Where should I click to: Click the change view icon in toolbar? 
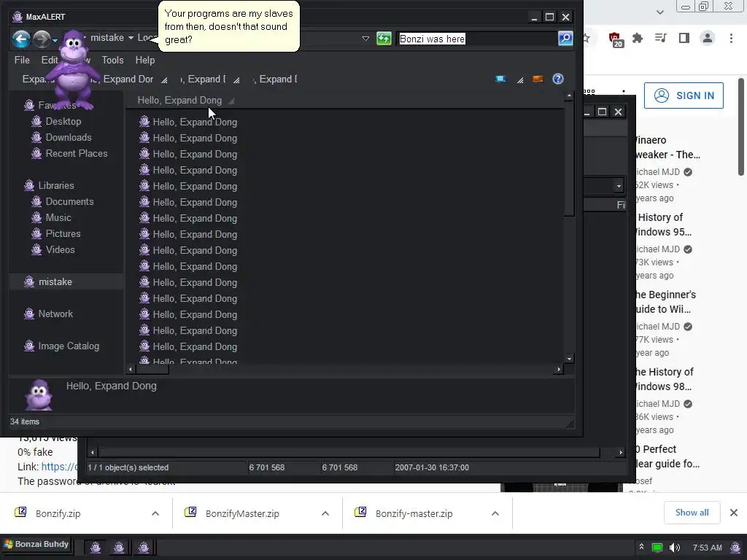500,79
